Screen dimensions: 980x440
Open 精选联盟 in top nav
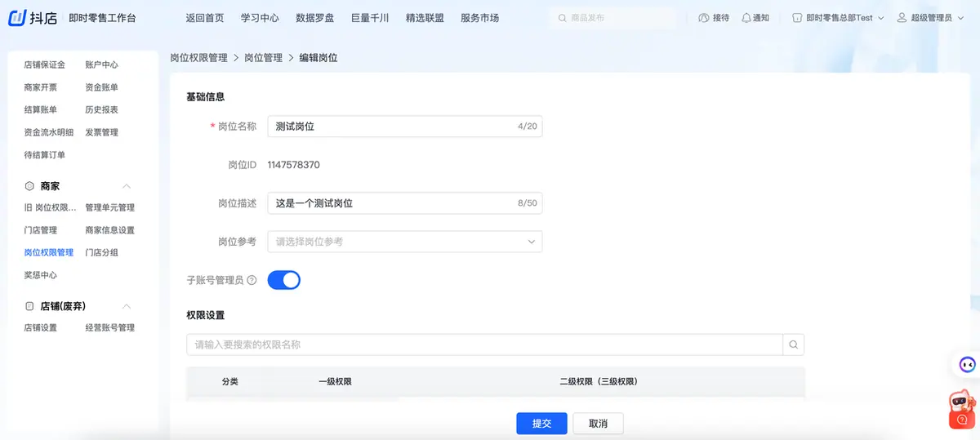point(425,18)
